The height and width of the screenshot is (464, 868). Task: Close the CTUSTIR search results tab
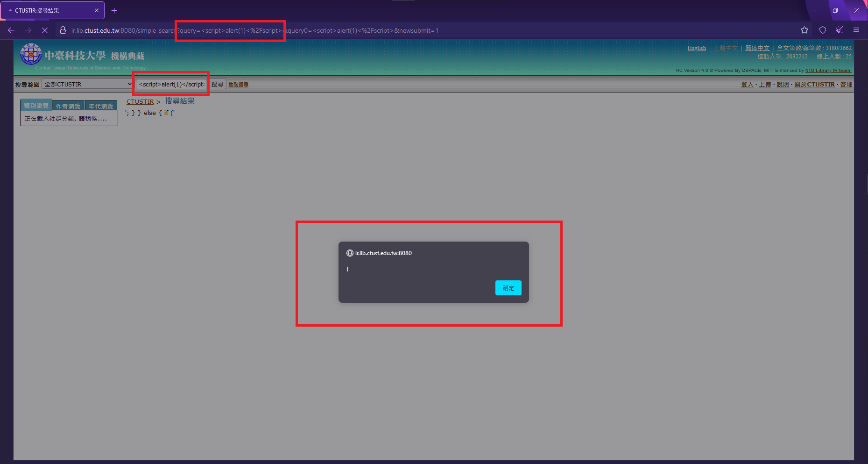pyautogui.click(x=97, y=10)
